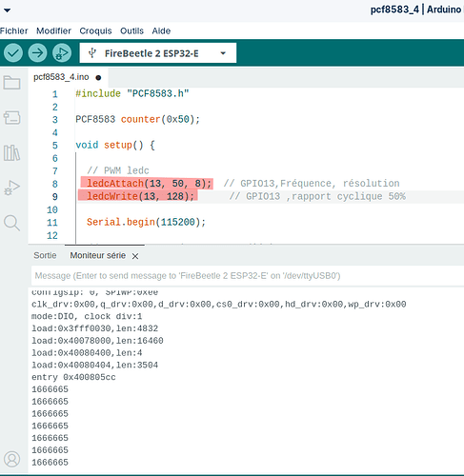Click the pcf8583_4 | Arduino window title

tap(415, 10)
